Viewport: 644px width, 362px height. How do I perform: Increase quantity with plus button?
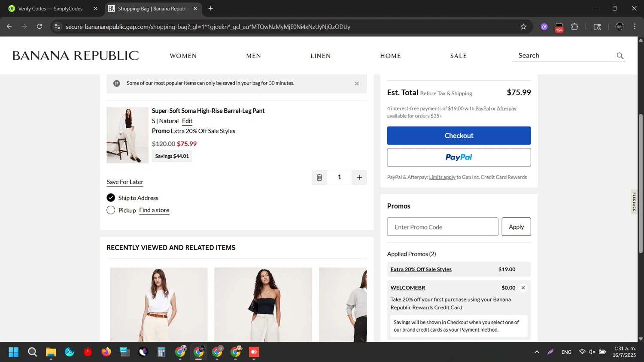[x=359, y=177]
